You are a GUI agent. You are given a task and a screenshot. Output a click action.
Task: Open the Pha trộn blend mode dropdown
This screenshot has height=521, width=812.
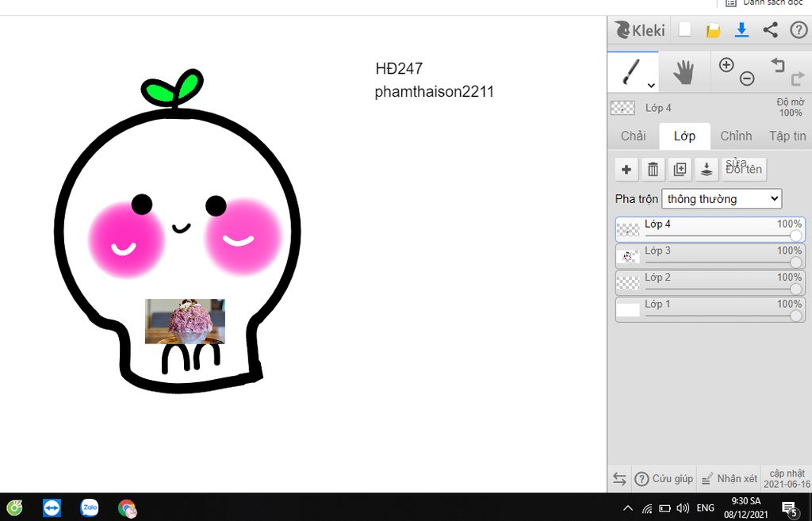point(722,199)
